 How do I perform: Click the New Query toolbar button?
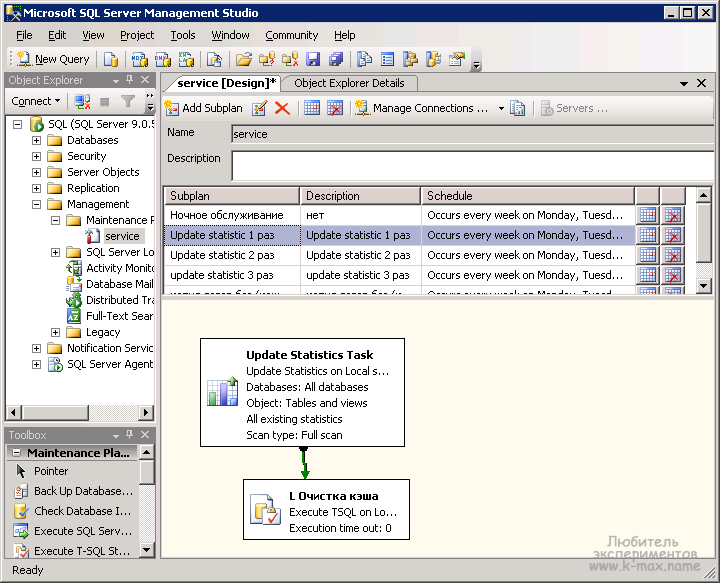pos(53,59)
